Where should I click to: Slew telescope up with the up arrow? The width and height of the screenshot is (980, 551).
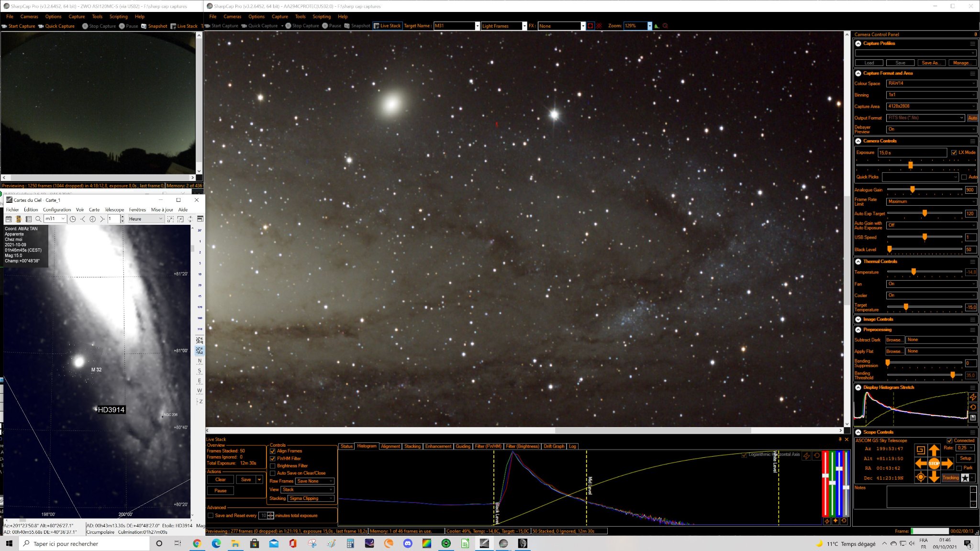934,450
